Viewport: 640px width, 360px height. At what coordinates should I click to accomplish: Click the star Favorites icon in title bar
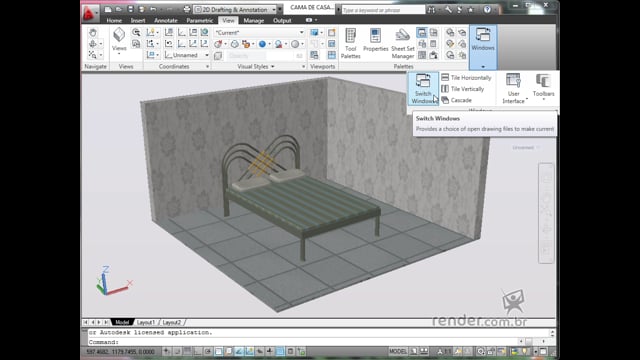tap(471, 9)
